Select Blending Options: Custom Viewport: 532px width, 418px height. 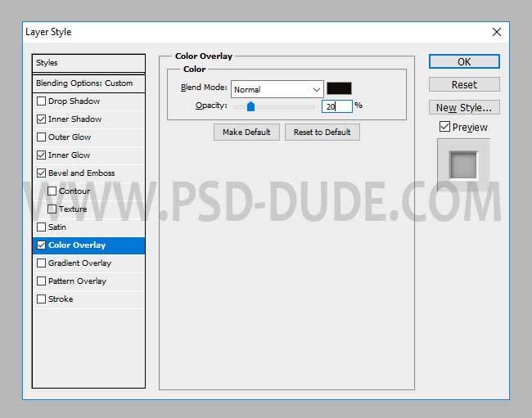click(88, 83)
